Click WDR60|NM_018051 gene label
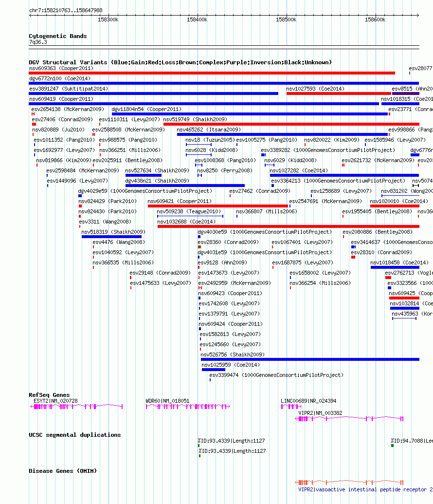 [167, 401]
